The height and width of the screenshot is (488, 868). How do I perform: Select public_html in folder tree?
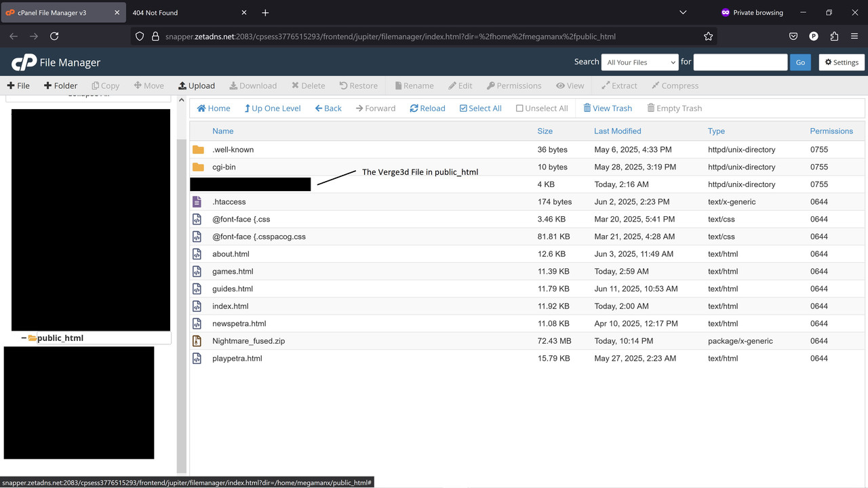click(x=60, y=338)
